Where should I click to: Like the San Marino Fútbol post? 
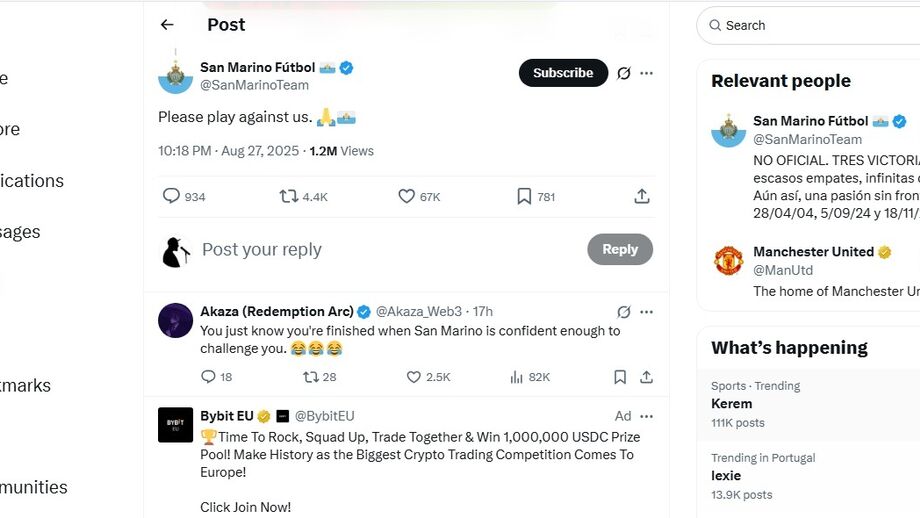(406, 196)
